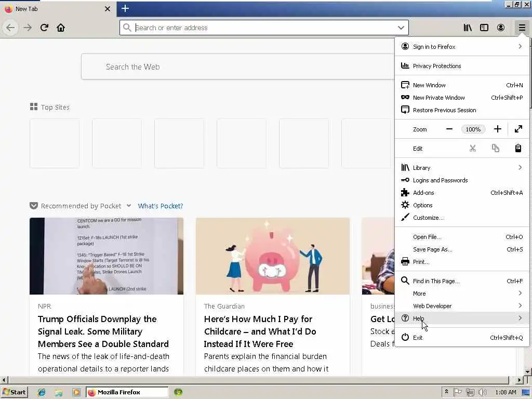Open Options with the gear icon
This screenshot has width=532, height=399.
[x=462, y=205]
